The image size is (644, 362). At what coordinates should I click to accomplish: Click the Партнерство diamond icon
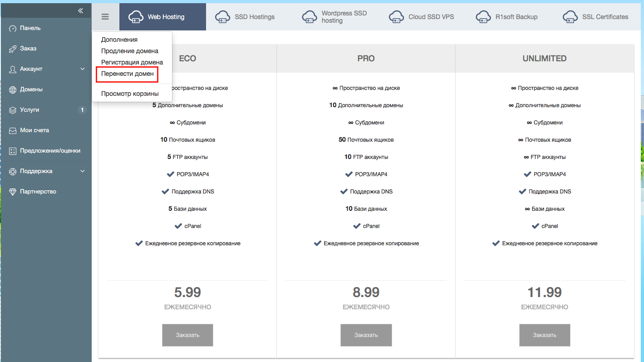[12, 192]
